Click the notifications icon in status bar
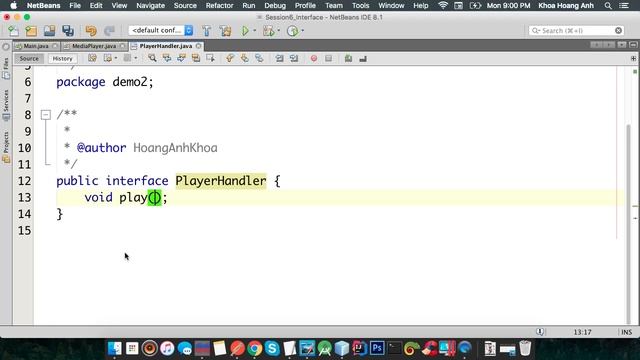 pyautogui.click(x=540, y=332)
